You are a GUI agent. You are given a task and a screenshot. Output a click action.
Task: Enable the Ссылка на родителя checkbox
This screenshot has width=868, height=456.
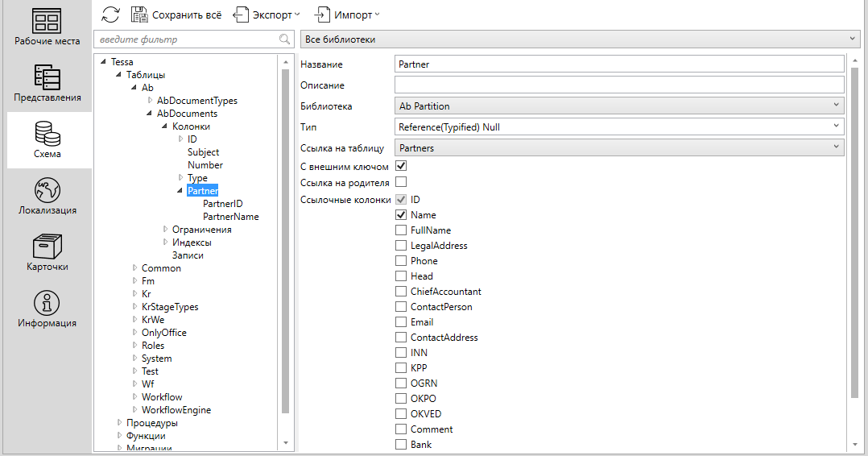click(x=401, y=182)
